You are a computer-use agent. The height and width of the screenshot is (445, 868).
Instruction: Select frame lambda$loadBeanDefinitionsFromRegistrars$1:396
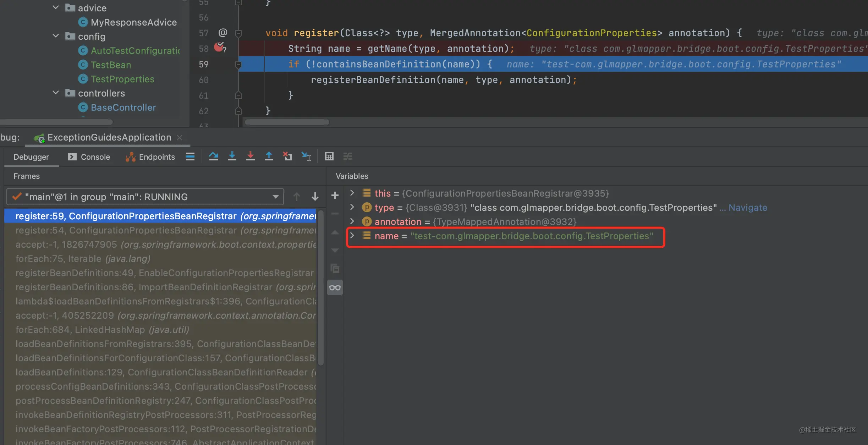(x=160, y=301)
